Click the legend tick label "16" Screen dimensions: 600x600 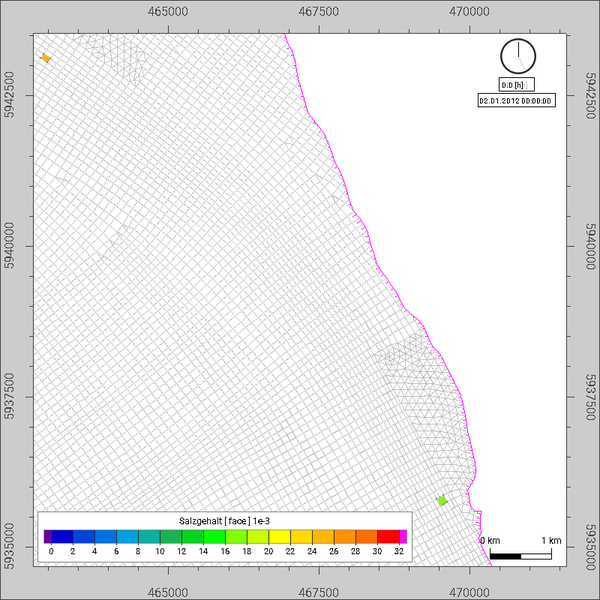coord(225,551)
